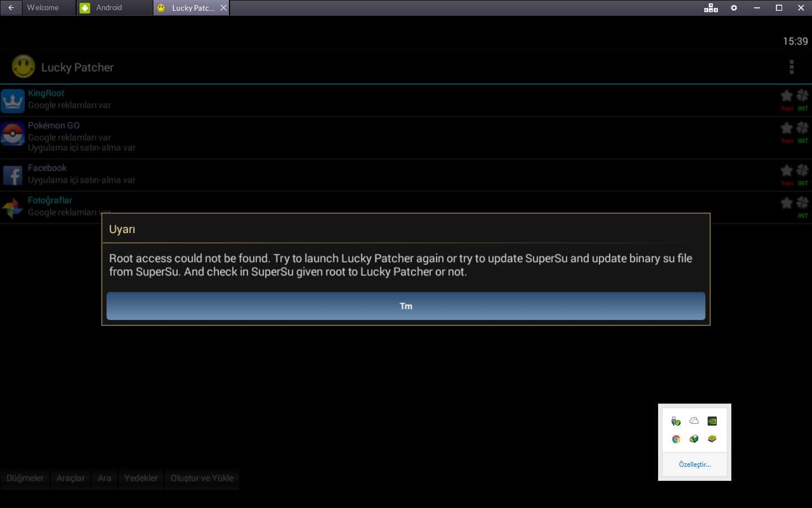Open the Araçlar bottom menu

[70, 478]
